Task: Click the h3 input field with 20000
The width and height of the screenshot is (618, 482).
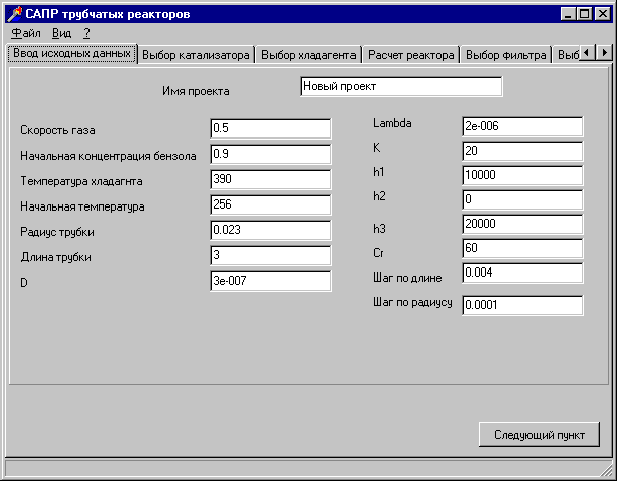Action: 523,224
